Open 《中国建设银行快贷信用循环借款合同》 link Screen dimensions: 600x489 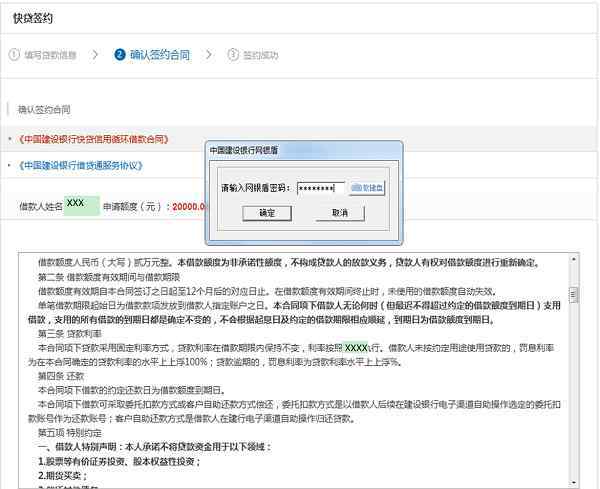point(93,139)
